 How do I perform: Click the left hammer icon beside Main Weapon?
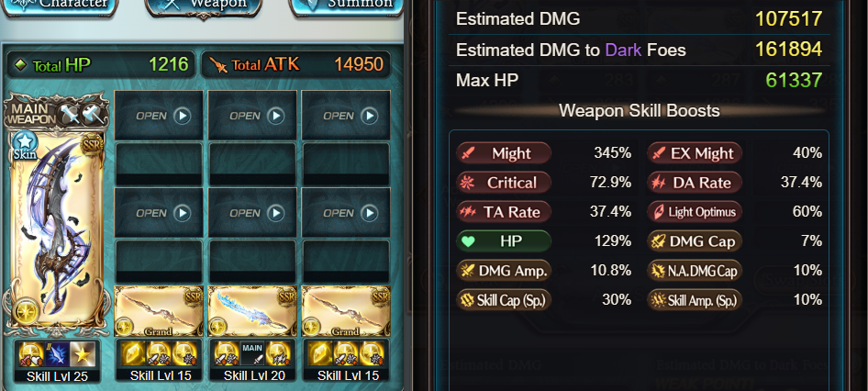point(69,114)
